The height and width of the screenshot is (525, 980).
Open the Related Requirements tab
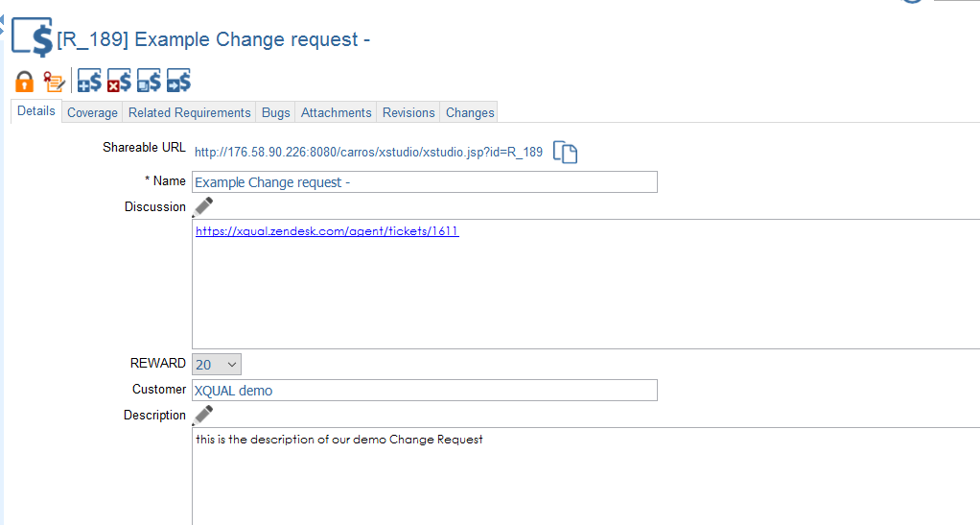pos(189,112)
